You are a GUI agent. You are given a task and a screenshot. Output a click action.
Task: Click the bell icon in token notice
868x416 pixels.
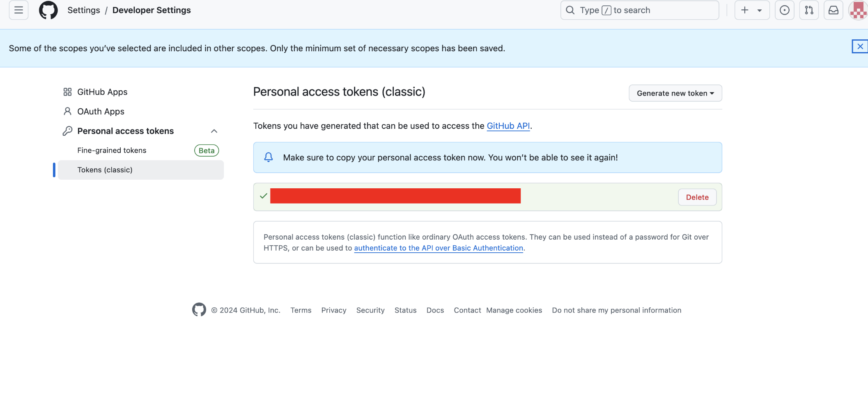point(269,157)
